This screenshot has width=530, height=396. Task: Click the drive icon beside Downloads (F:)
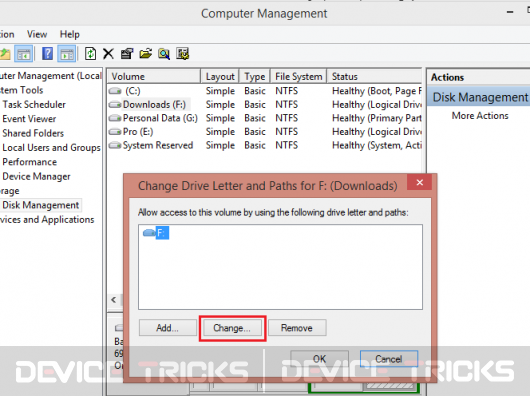pyautogui.click(x=115, y=104)
